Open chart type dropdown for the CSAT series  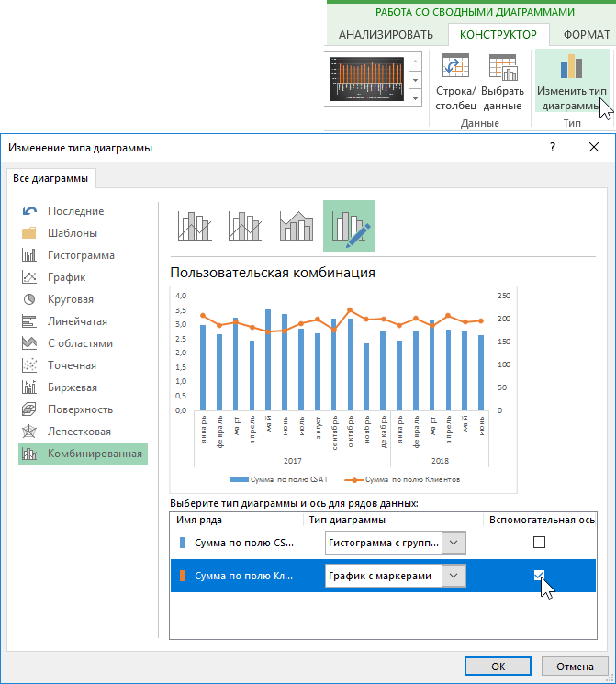pos(454,543)
